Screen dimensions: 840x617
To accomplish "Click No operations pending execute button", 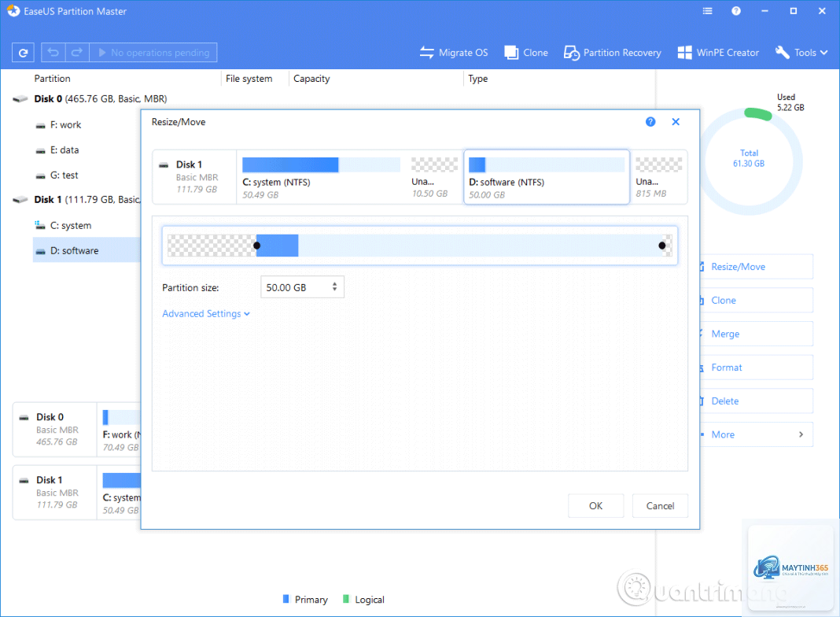I will click(153, 53).
